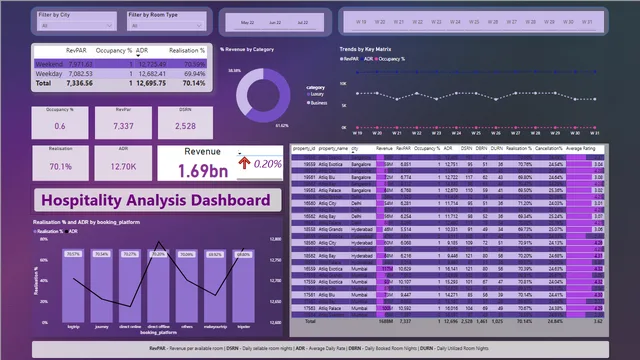Open the Filter by Room Type dropdown
Viewport: 640px width, 360px height.
point(166,26)
